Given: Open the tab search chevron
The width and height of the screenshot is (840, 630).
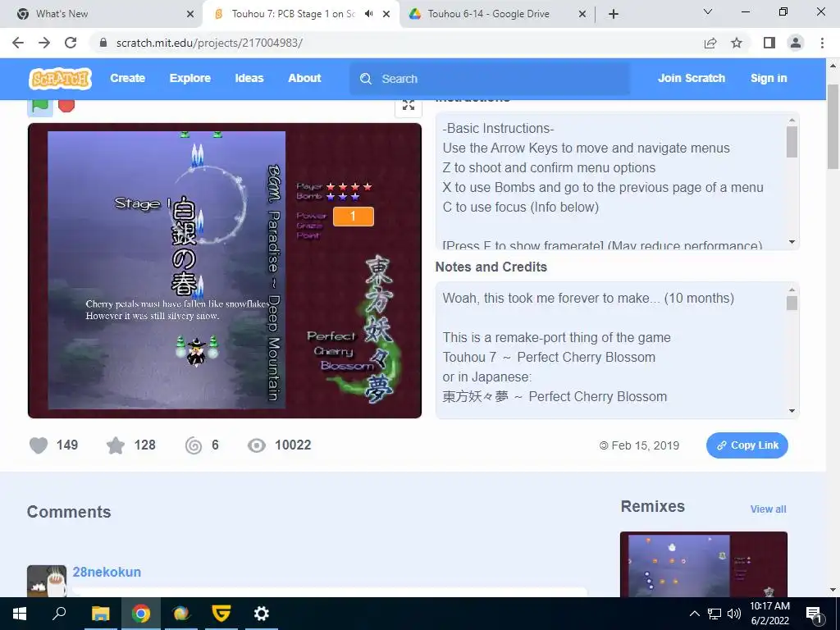Looking at the screenshot, I should click(708, 11).
